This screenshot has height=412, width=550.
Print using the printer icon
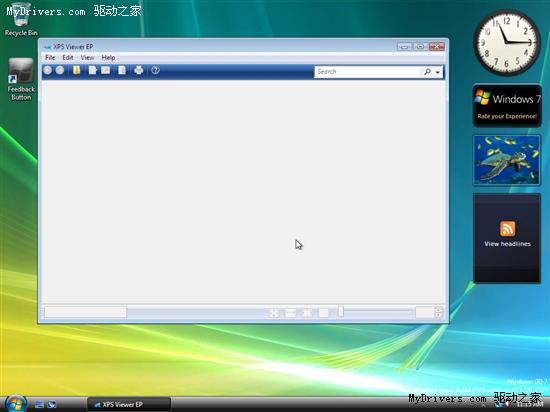click(x=139, y=70)
